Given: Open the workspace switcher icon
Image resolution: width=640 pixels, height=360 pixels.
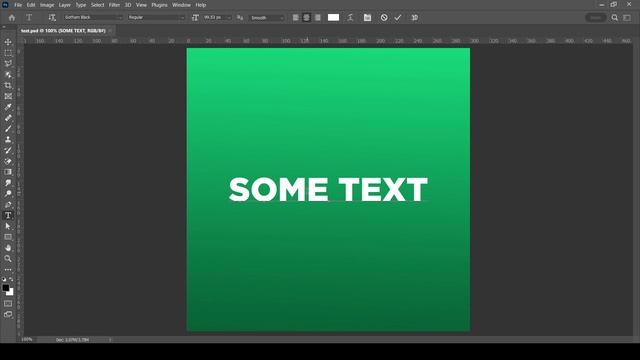Looking at the screenshot, I should [x=627, y=18].
